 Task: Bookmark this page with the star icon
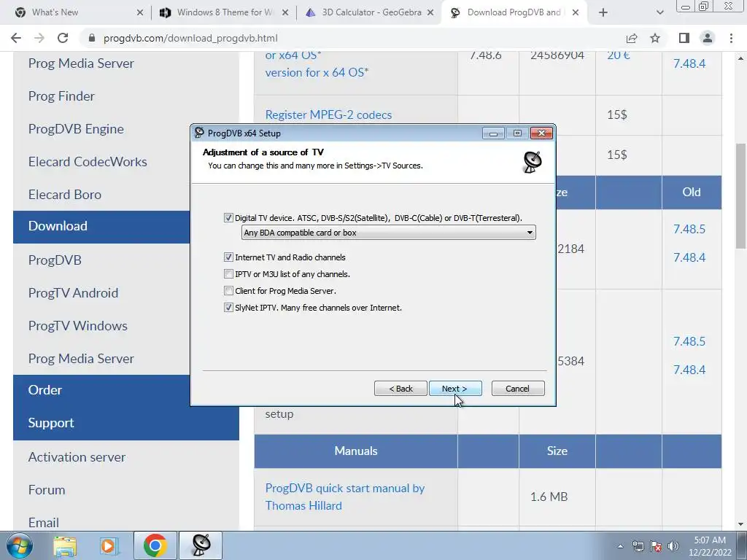[x=655, y=38]
